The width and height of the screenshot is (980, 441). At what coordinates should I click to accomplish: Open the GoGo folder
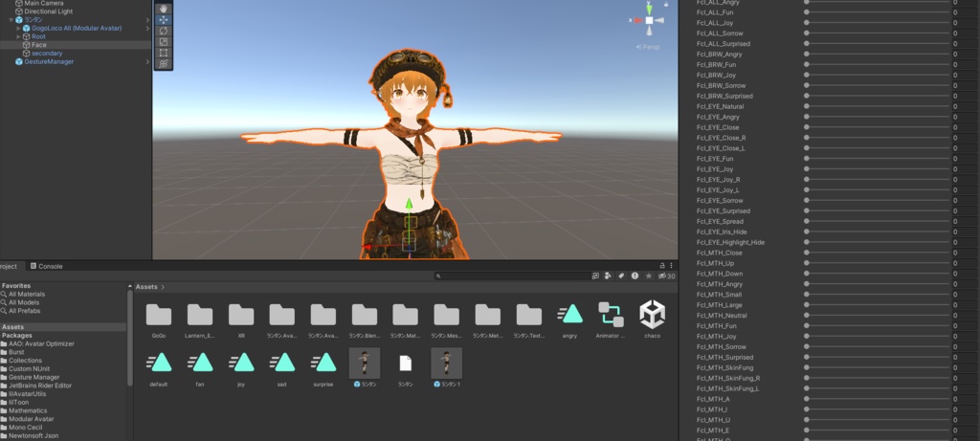[x=159, y=314]
